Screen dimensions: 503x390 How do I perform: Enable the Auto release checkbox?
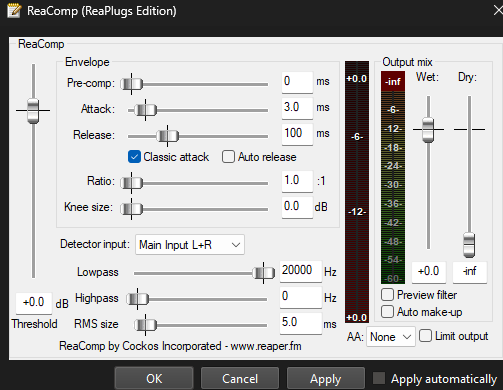(x=228, y=157)
